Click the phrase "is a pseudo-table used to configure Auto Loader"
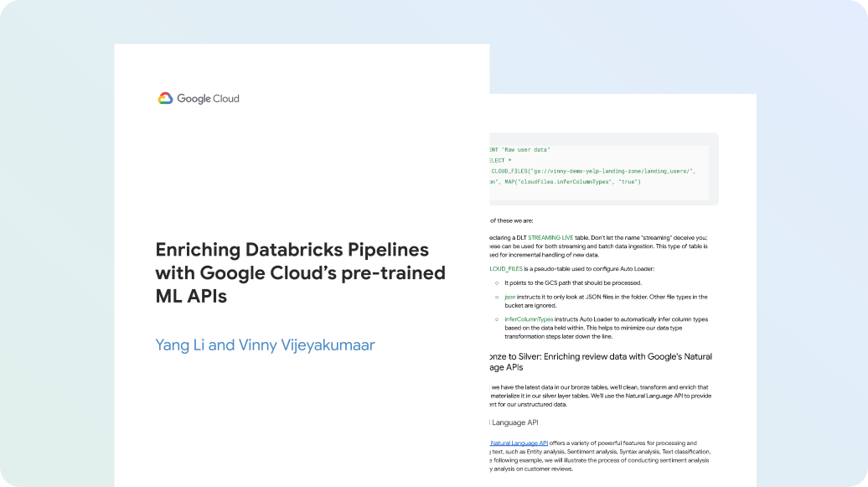This screenshot has width=868, height=487. click(589, 269)
